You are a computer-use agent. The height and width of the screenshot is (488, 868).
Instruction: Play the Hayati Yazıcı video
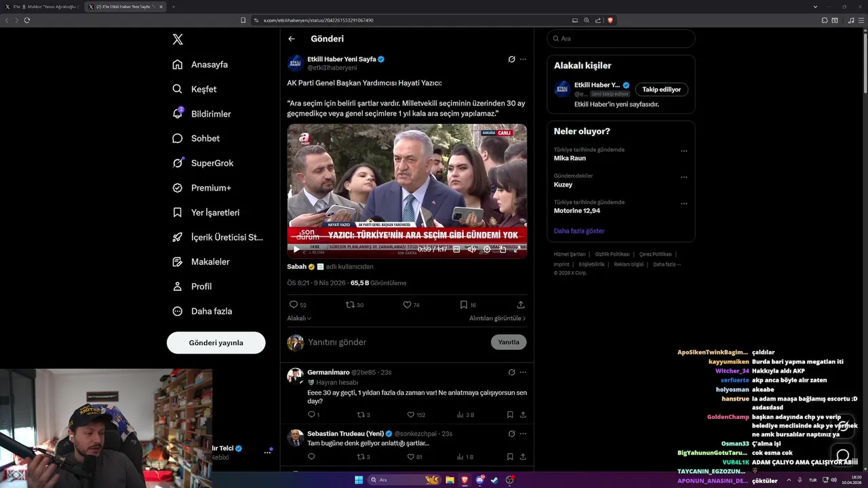coord(296,249)
